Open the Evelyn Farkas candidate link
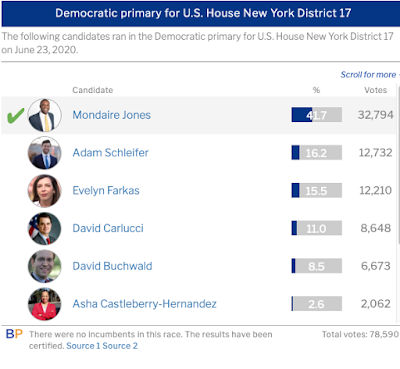Screen dimensions: 400x369 (x=106, y=190)
